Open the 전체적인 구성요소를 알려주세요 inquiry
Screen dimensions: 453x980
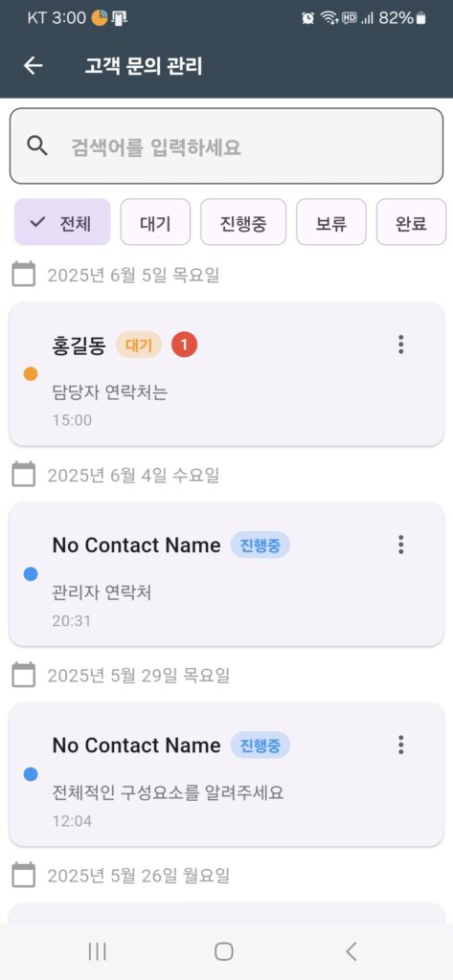[x=226, y=774]
